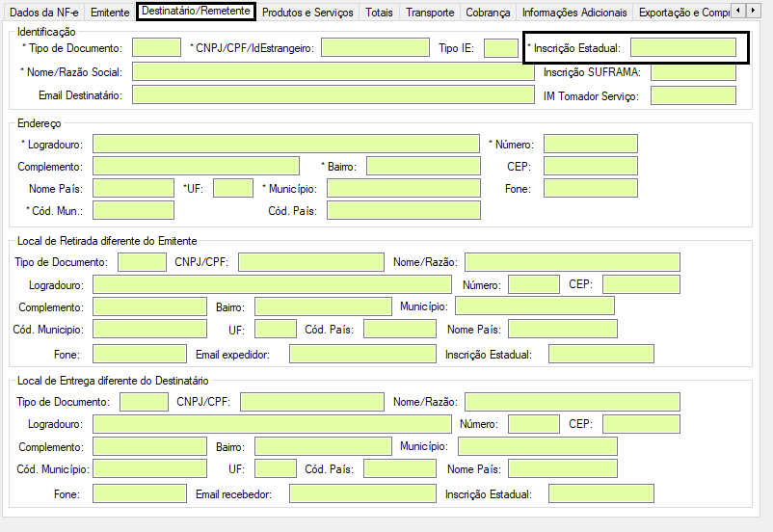Screen dimensions: 773x532
Task: Click the Email expedidor field
Action: tap(362, 354)
